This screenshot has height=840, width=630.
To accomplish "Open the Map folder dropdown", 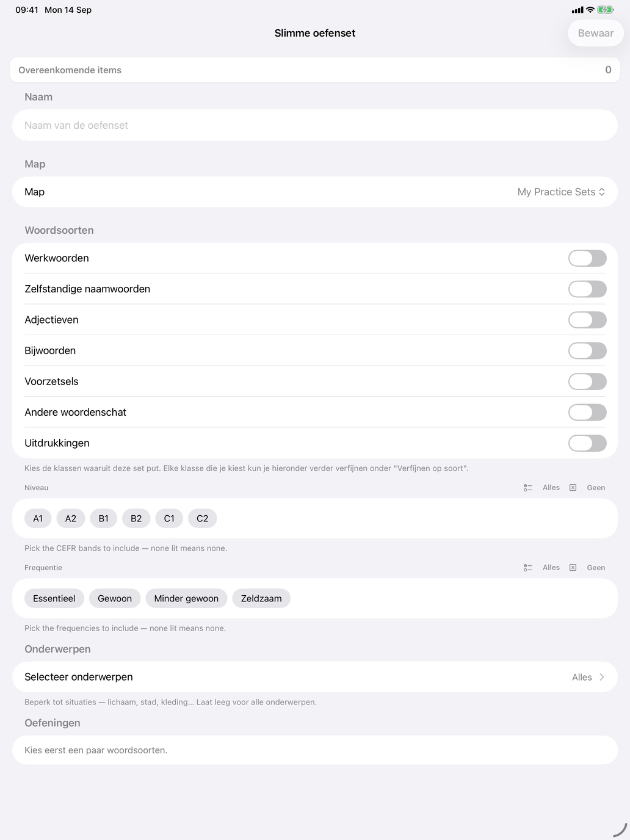I will click(561, 192).
